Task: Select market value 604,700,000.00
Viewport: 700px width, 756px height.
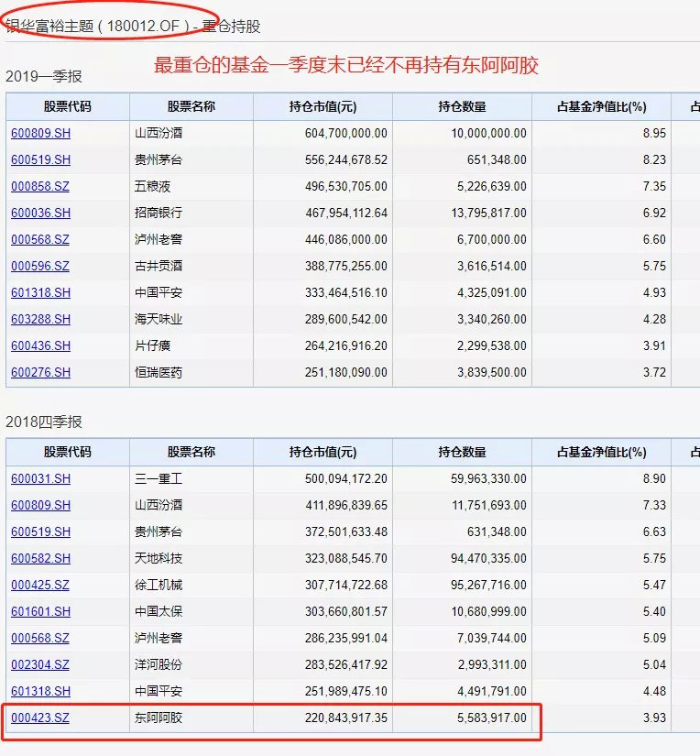Action: 345,133
